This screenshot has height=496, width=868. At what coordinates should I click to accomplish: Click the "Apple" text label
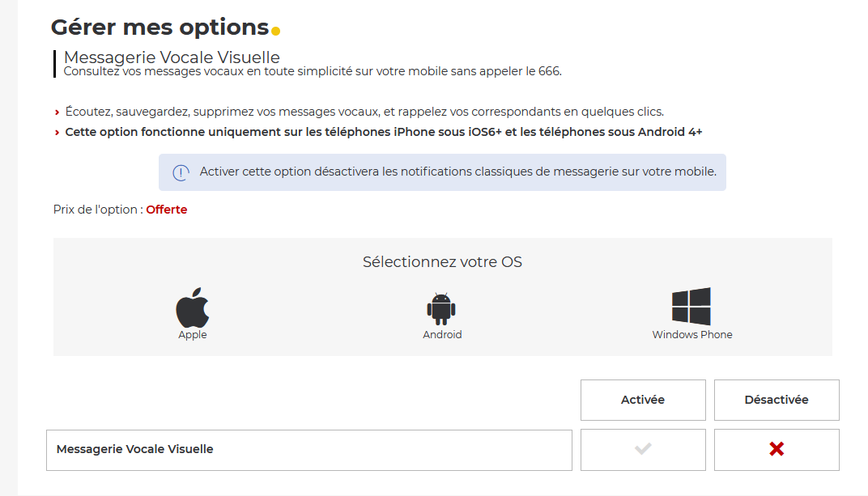click(193, 335)
